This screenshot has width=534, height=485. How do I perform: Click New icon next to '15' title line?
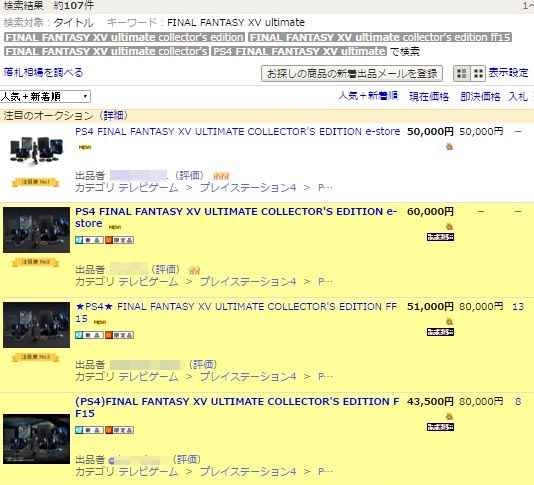click(100, 322)
